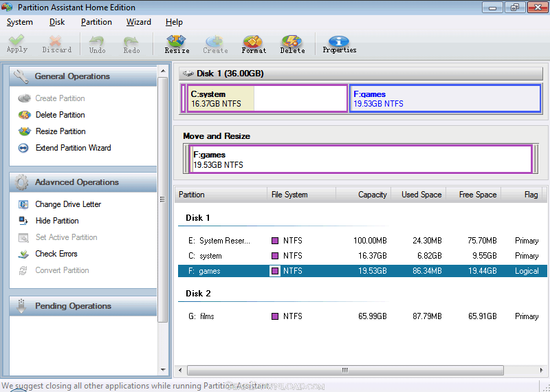The height and width of the screenshot is (392, 550).
Task: Collapse the Pending Operations panel header
Action: pos(83,306)
